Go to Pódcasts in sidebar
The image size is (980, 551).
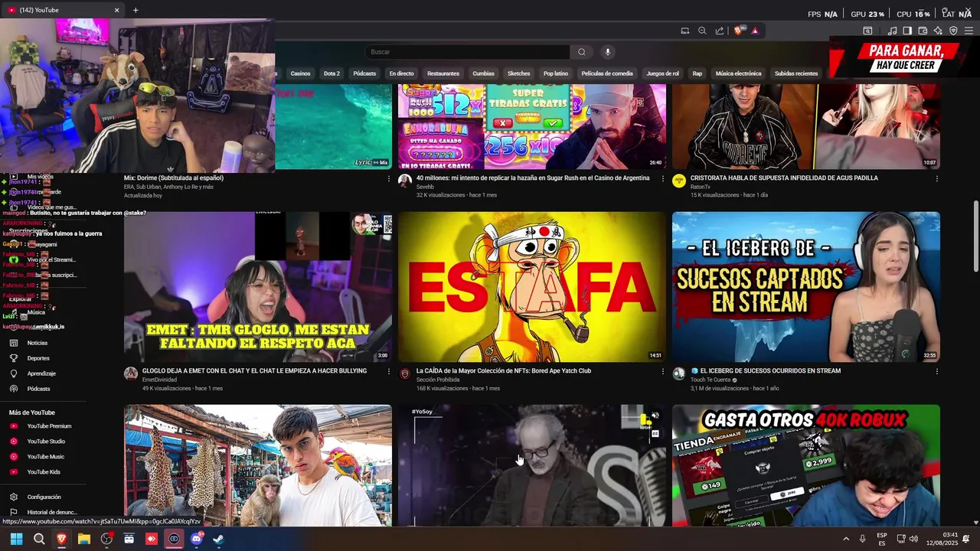(x=38, y=389)
